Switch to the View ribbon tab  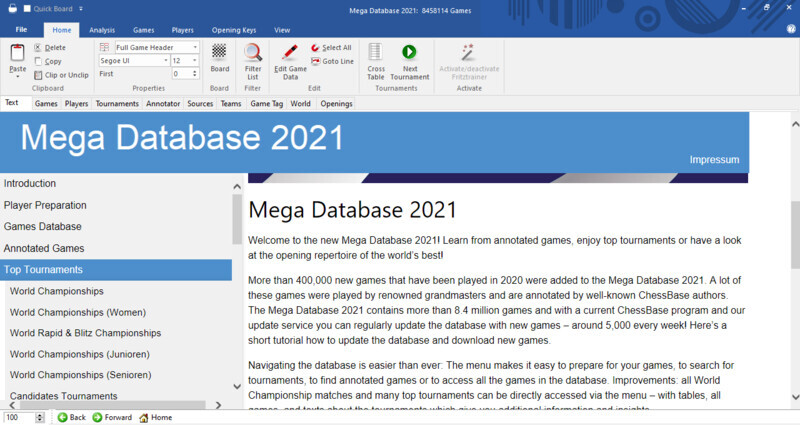pos(282,30)
